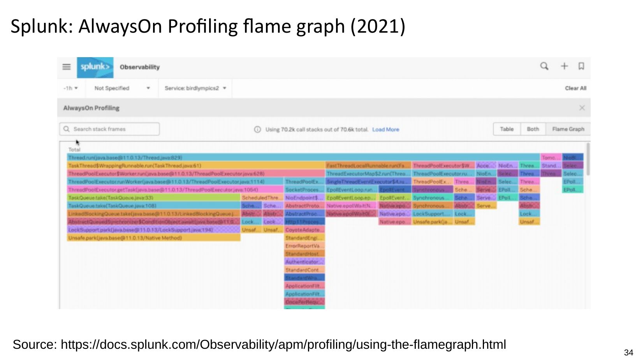Image resolution: width=644 pixels, height=362 pixels.
Task: Click the flame graph vertical scrollbar
Action: [x=588, y=159]
